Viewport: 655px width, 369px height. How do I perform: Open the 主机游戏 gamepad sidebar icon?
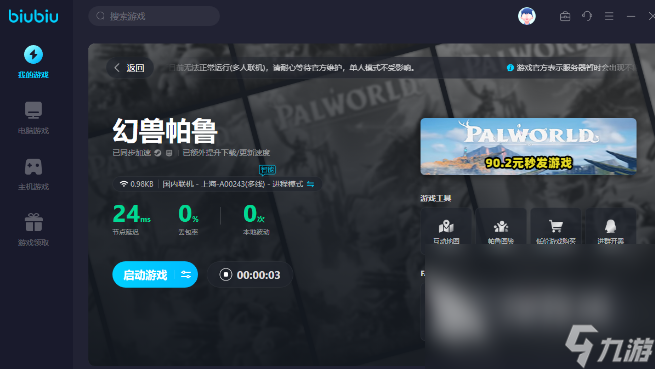pos(33,167)
